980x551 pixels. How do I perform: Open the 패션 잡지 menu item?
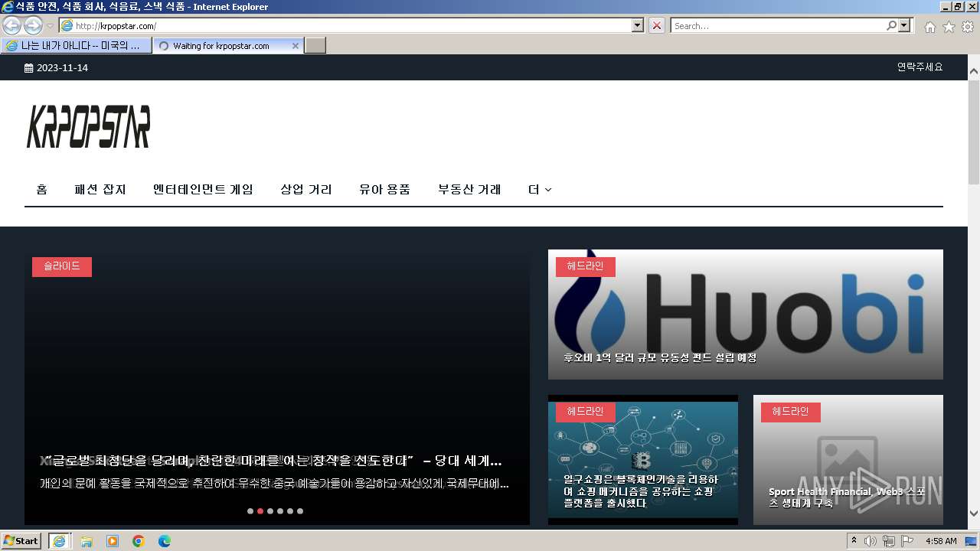point(100,189)
